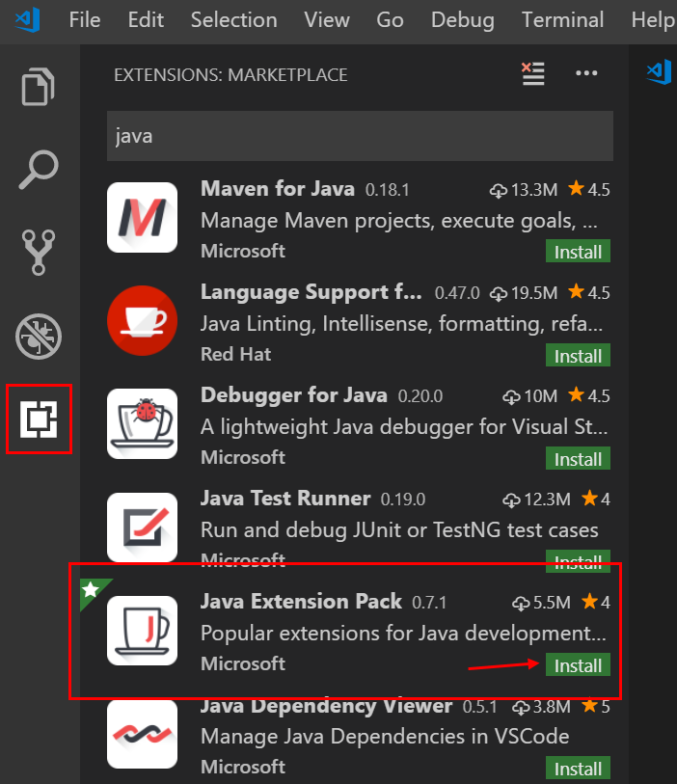
Task: Open the Go menu
Action: (390, 20)
